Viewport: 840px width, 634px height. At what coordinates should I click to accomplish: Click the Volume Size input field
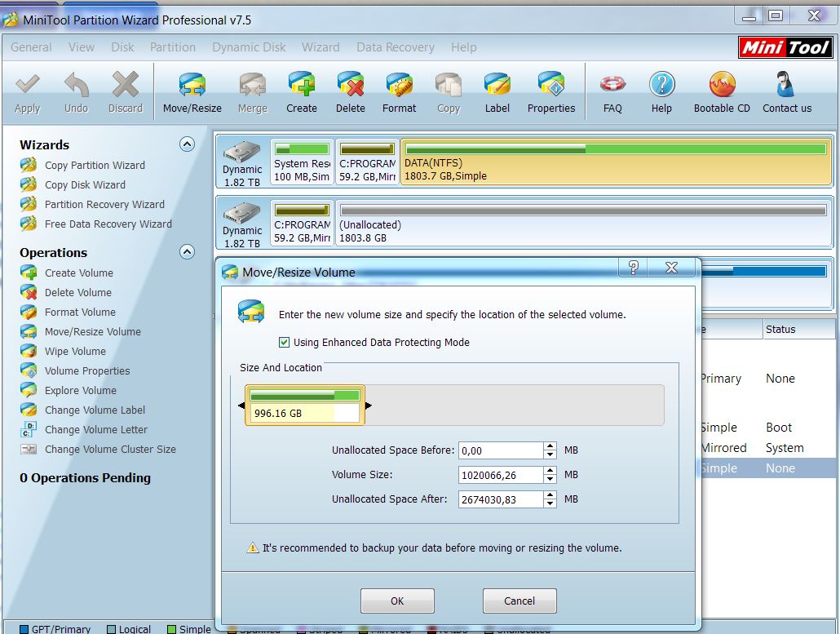pos(501,475)
